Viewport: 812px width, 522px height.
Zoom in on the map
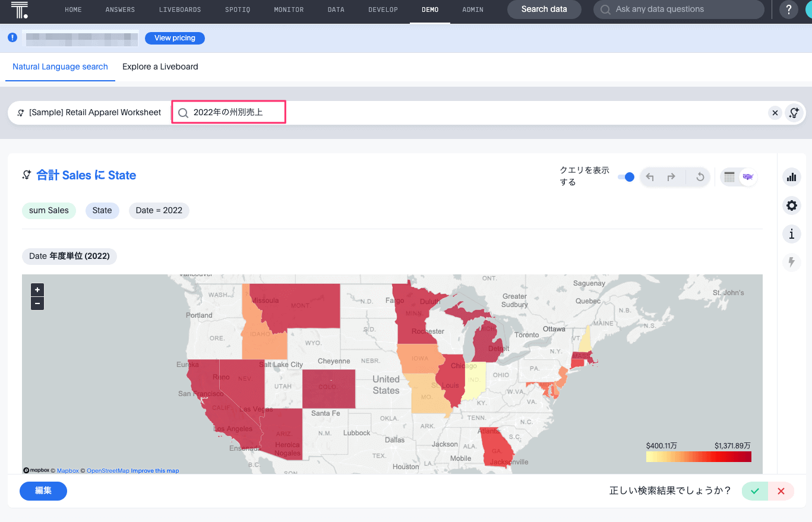(x=37, y=290)
